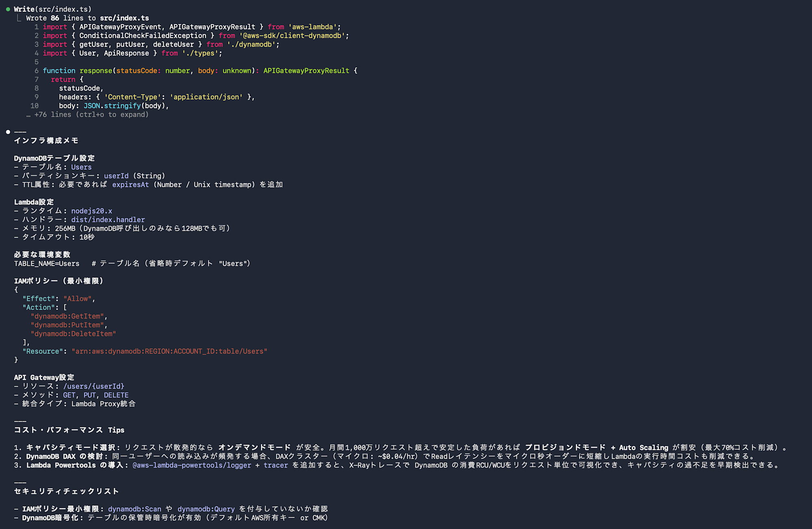Click the コスト・パフォーマンス Tips section heading
The width and height of the screenshot is (812, 529).
coord(69,429)
